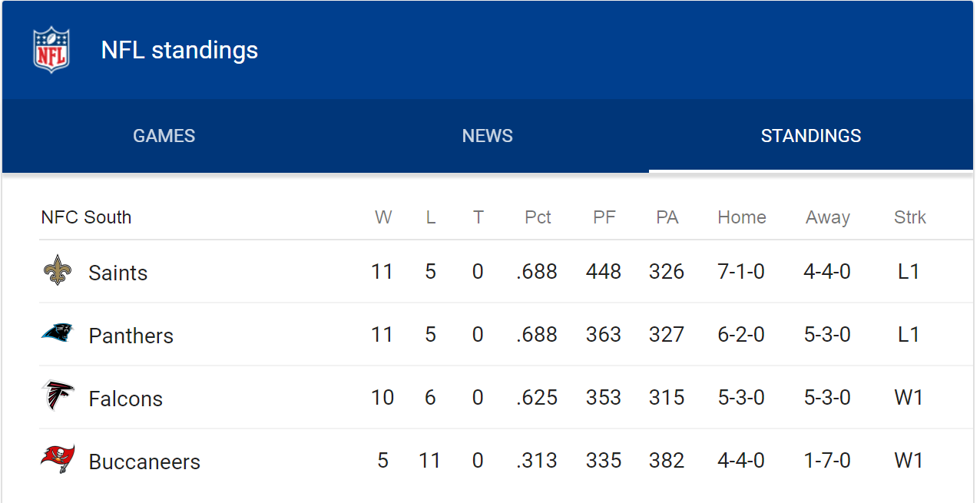Open the NEWS tab
980x503 pixels.
(x=488, y=136)
